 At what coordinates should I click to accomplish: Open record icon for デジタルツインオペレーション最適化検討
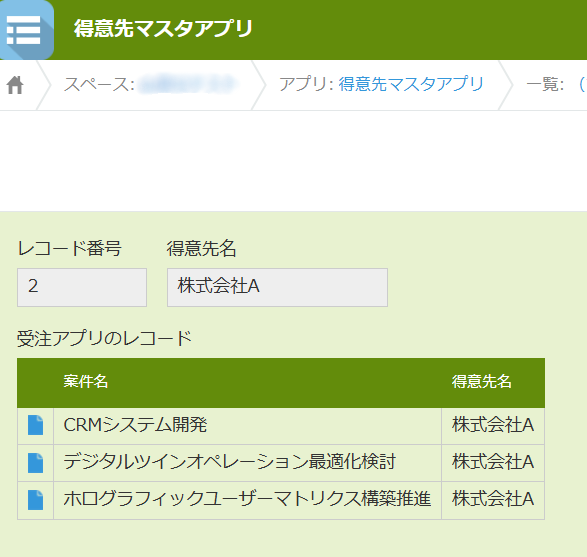tap(36, 463)
